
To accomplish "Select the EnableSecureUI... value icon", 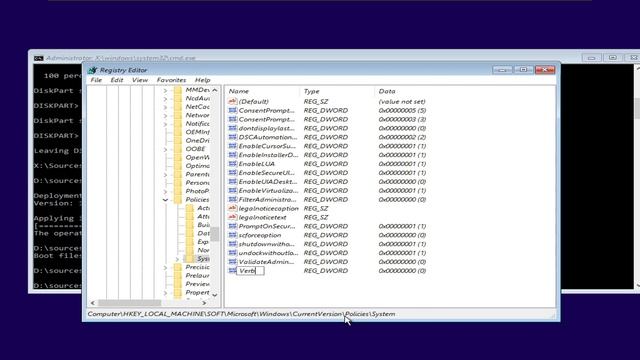I will point(233,173).
